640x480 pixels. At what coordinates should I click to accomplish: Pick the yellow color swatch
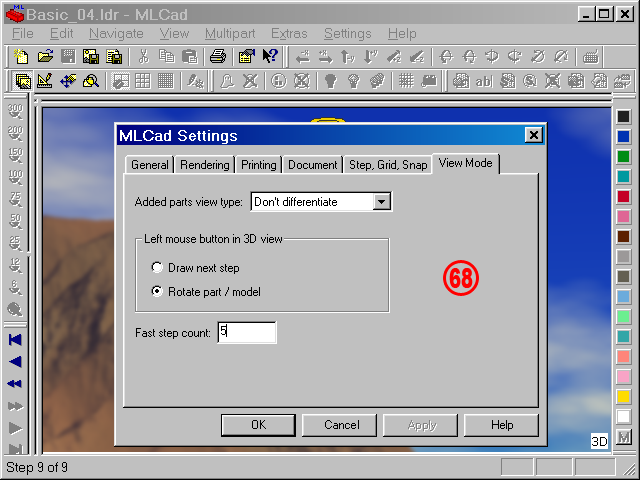pos(623,396)
